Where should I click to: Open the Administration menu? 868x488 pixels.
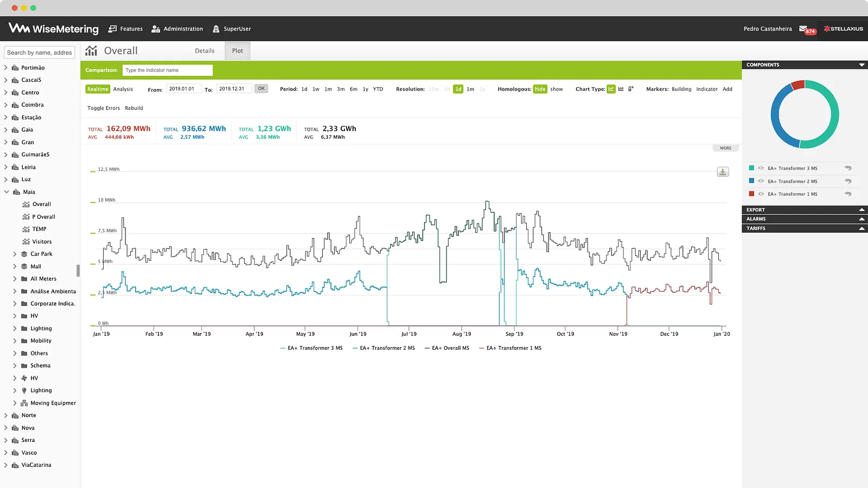177,29
